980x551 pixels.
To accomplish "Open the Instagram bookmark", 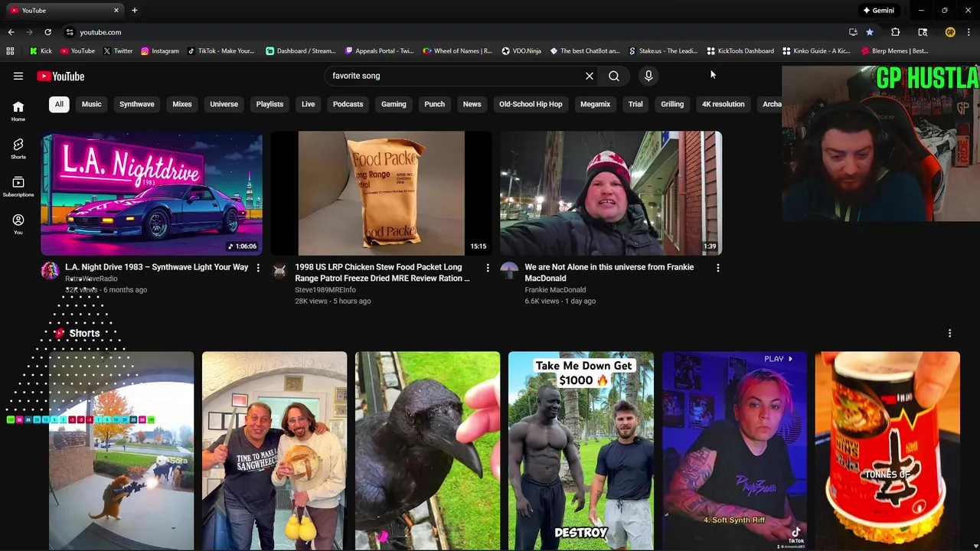I will (159, 51).
